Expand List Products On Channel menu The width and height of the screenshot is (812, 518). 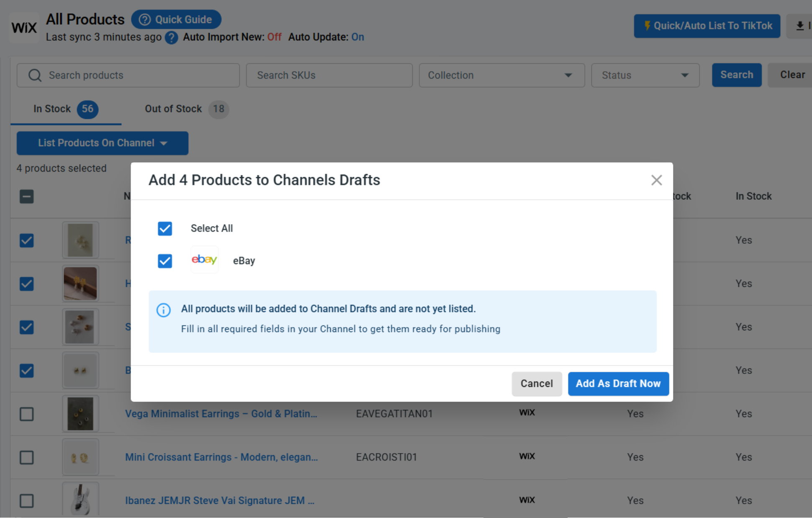(x=103, y=143)
